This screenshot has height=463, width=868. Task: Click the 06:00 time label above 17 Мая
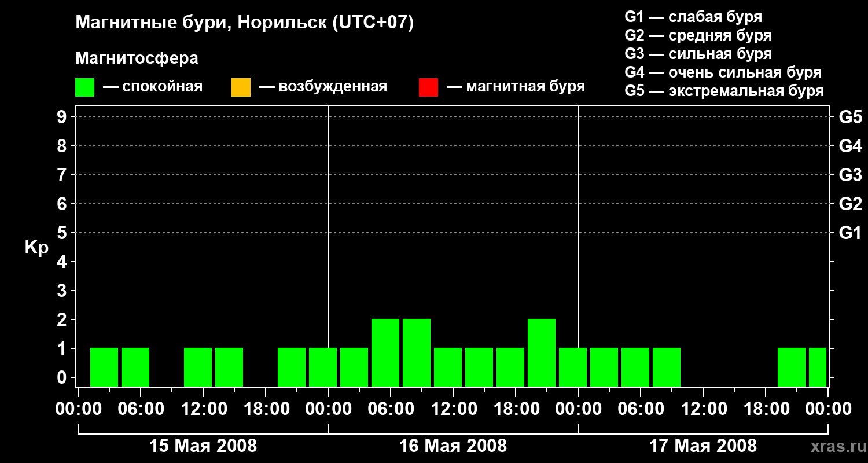click(x=641, y=409)
